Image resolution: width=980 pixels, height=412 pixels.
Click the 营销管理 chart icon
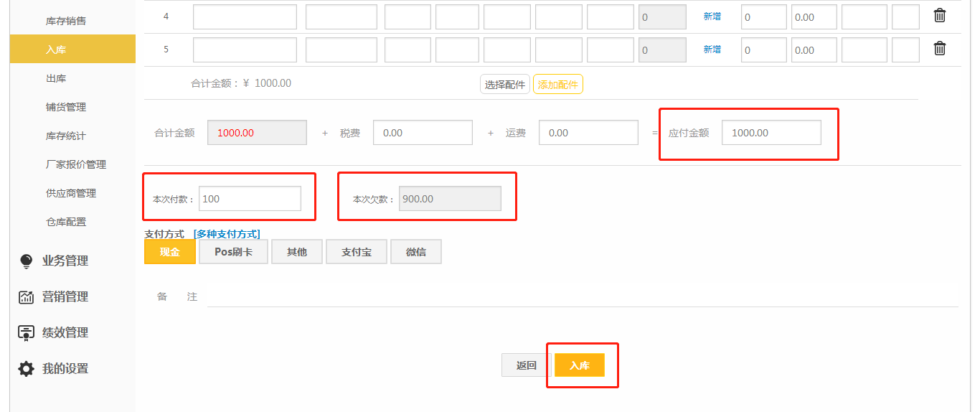tap(27, 297)
